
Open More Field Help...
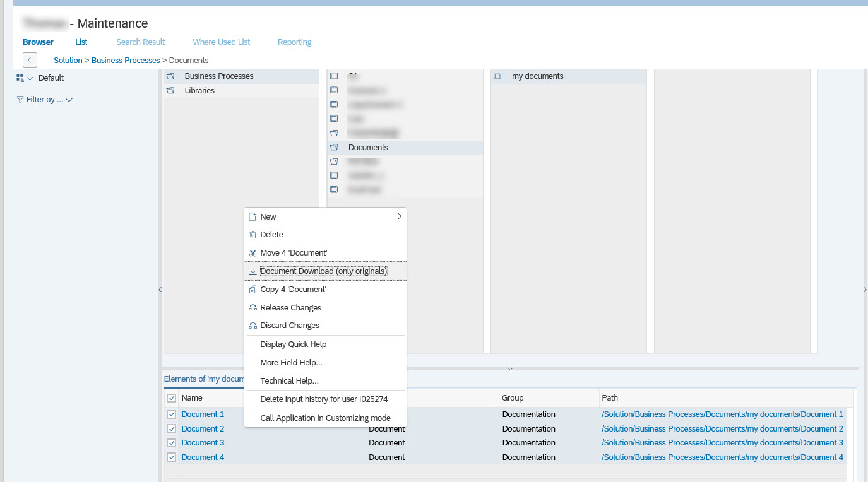pyautogui.click(x=325, y=363)
